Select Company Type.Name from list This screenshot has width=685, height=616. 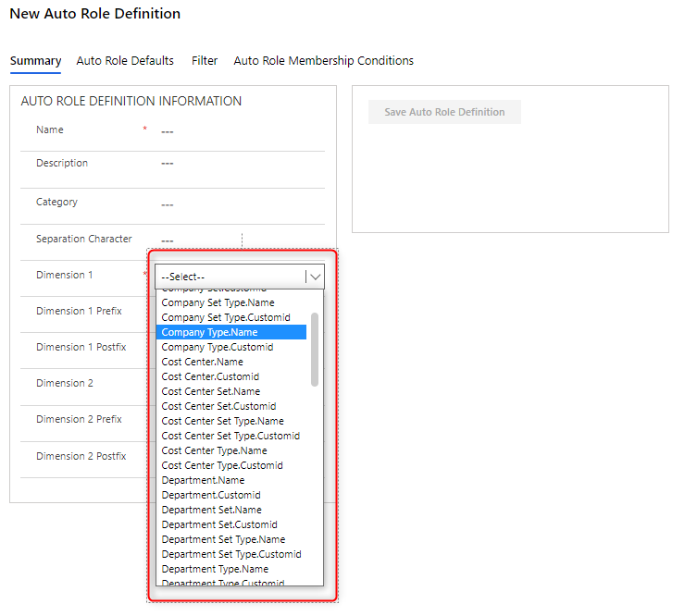click(210, 332)
